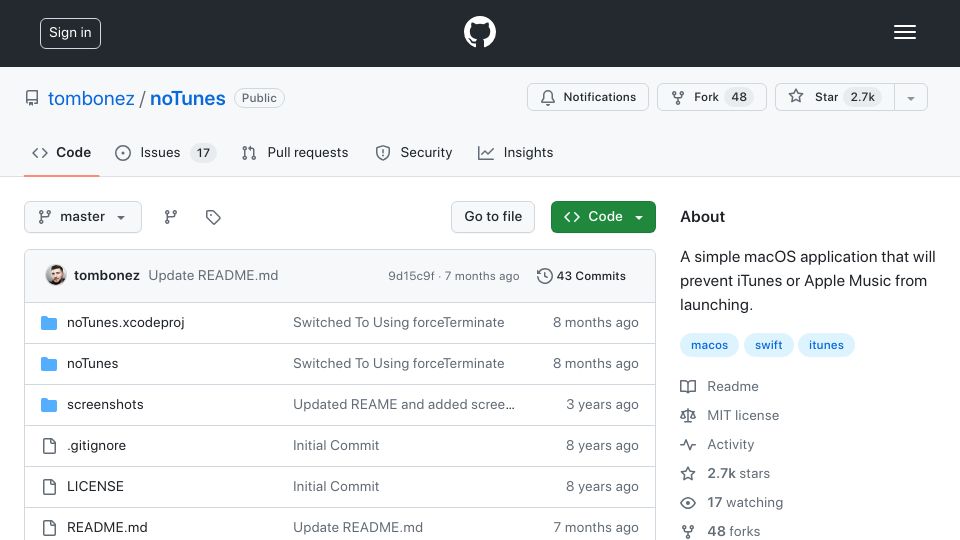
Task: Select the swift topic tag
Action: [x=768, y=345]
